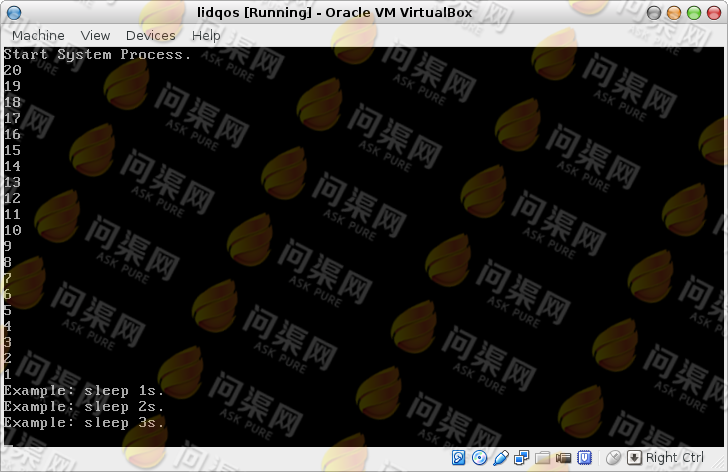Click the gray window-shade button in title bar

click(654, 13)
